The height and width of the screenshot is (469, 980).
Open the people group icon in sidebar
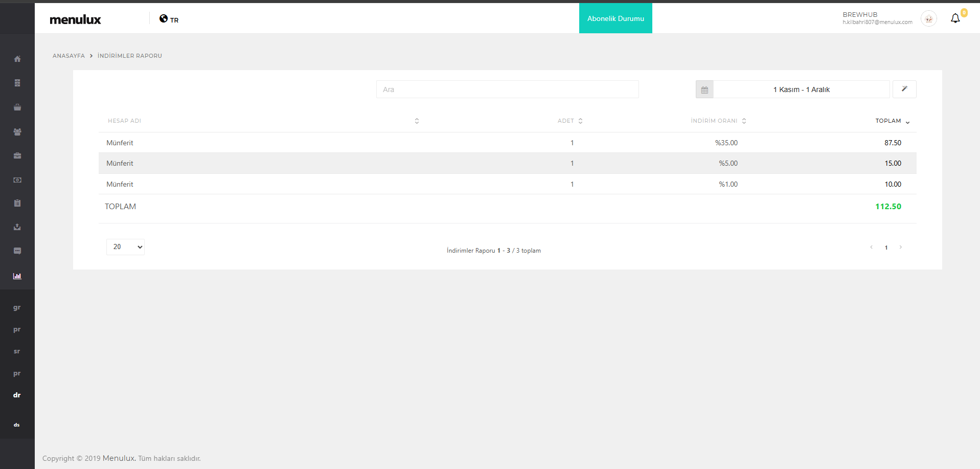[x=17, y=132]
